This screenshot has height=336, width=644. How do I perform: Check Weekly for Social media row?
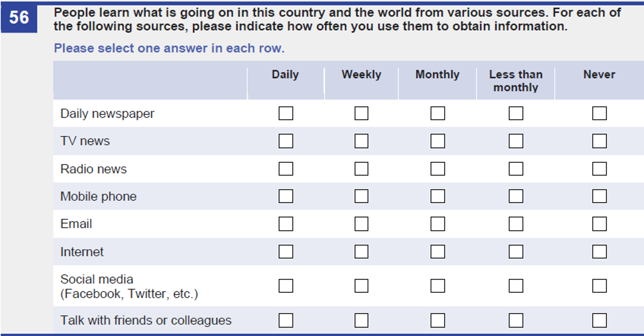coord(361,286)
